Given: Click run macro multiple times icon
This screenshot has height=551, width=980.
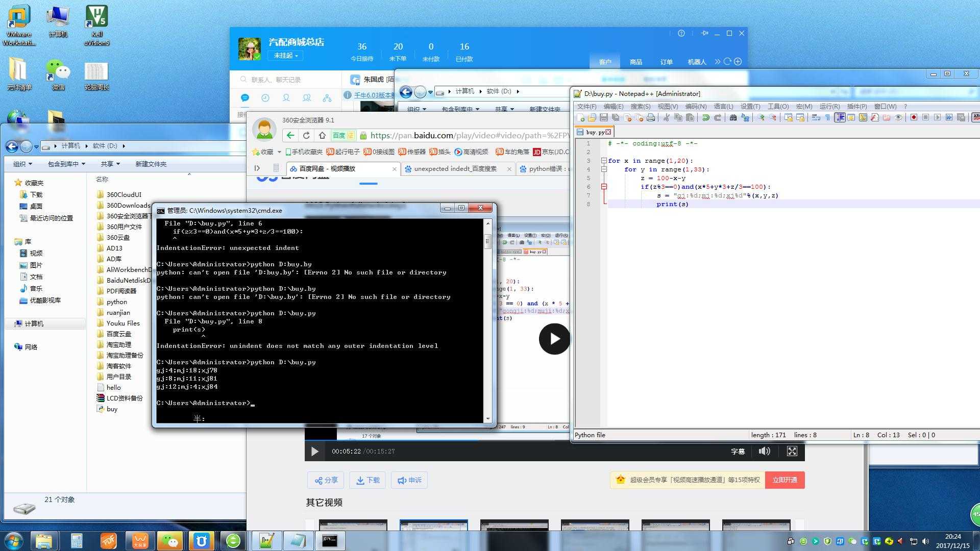Looking at the screenshot, I should (949, 117).
